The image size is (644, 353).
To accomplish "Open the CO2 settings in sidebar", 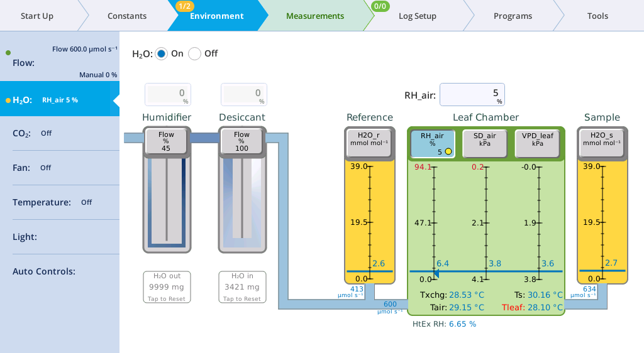I will click(60, 133).
